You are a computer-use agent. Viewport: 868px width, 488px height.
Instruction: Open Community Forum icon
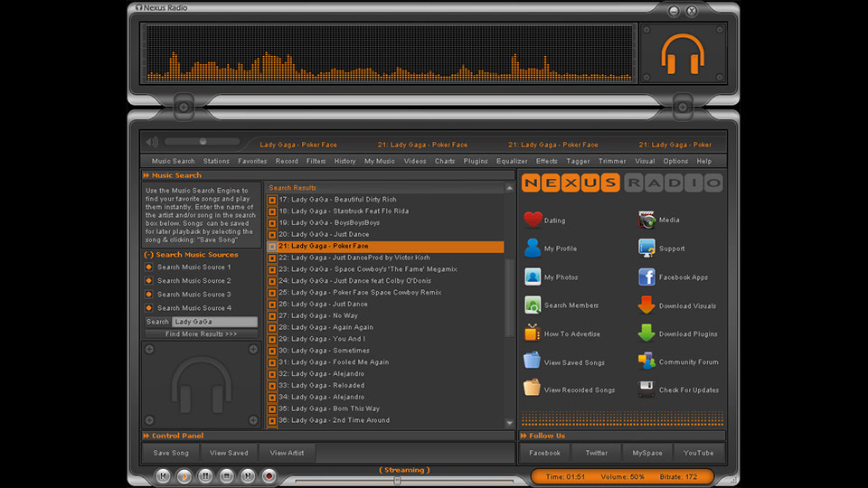[x=646, y=361]
